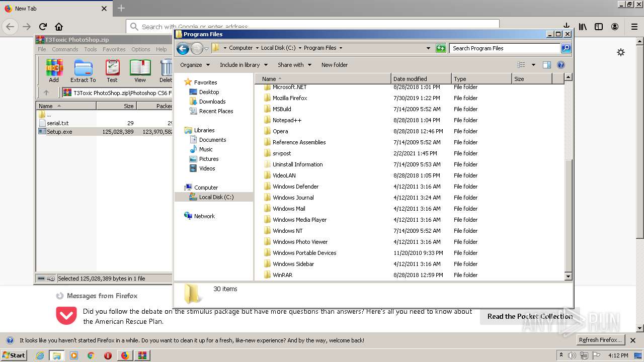Select srvpost folder row
This screenshot has width=644, height=362.
[x=409, y=153]
